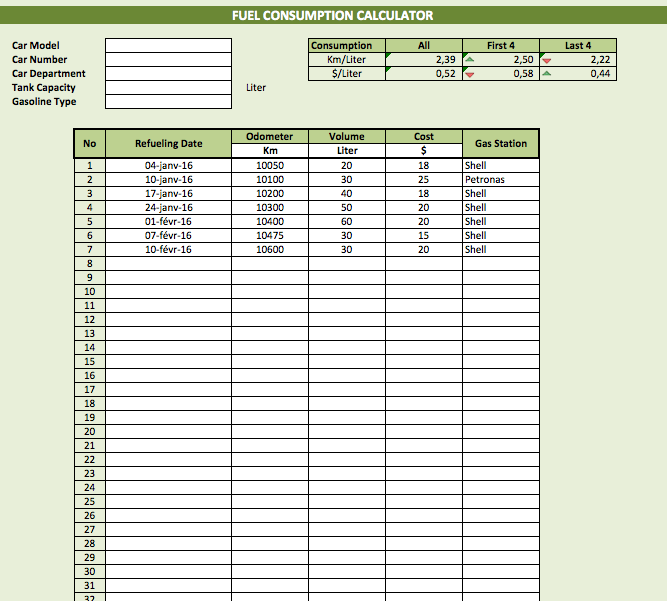Select the 'Liter' unit cell under Volume
This screenshot has width=667, height=601.
(x=347, y=151)
